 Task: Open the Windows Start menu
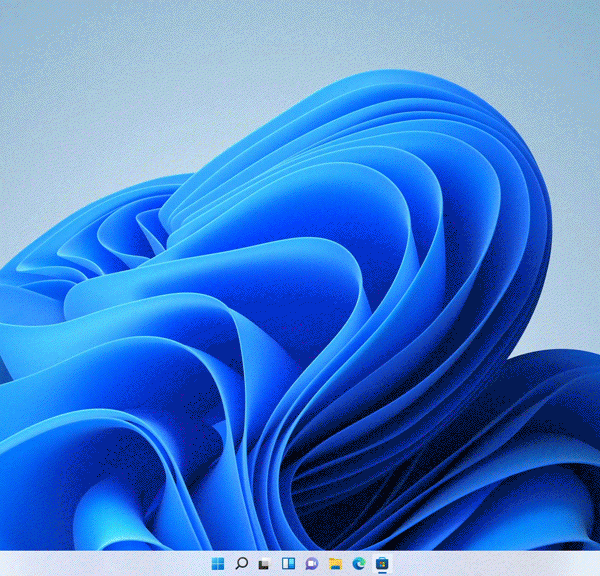[218, 564]
